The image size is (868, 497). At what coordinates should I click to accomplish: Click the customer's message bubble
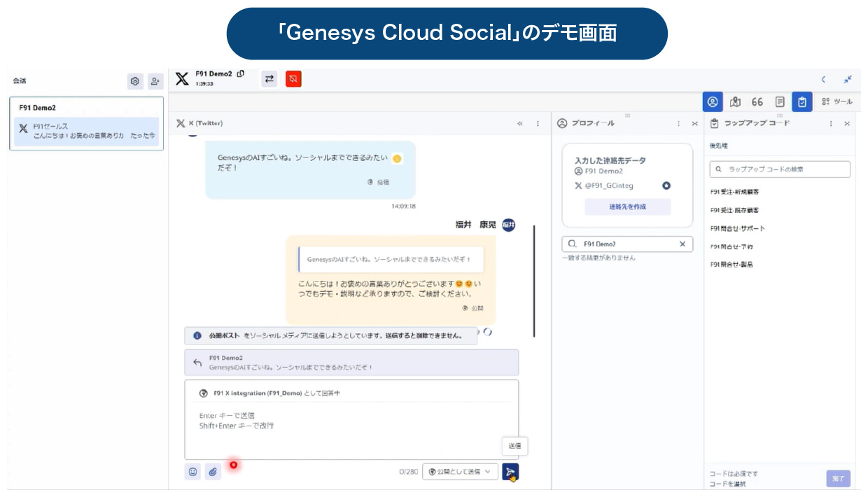point(310,169)
